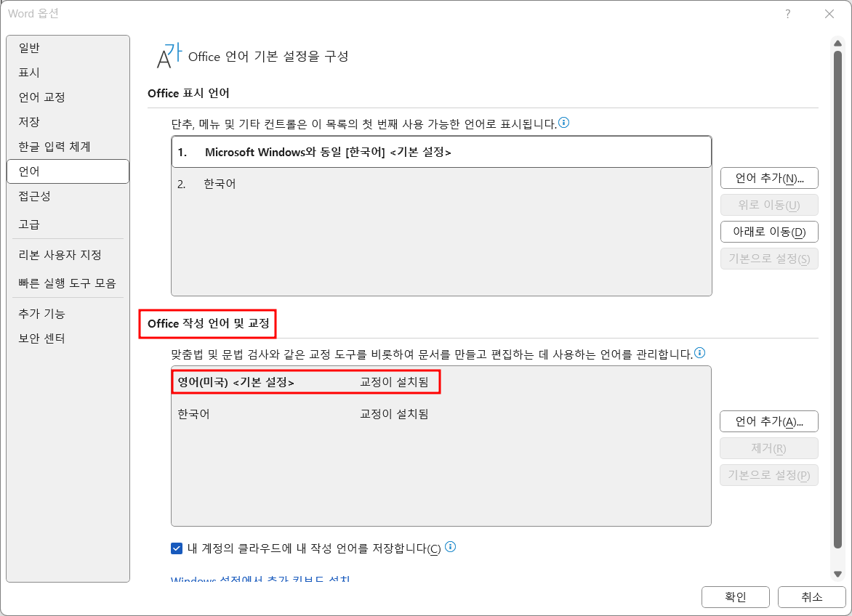Open the 리본 사용자 지정 category
Image resolution: width=852 pixels, height=616 pixels.
(68, 255)
